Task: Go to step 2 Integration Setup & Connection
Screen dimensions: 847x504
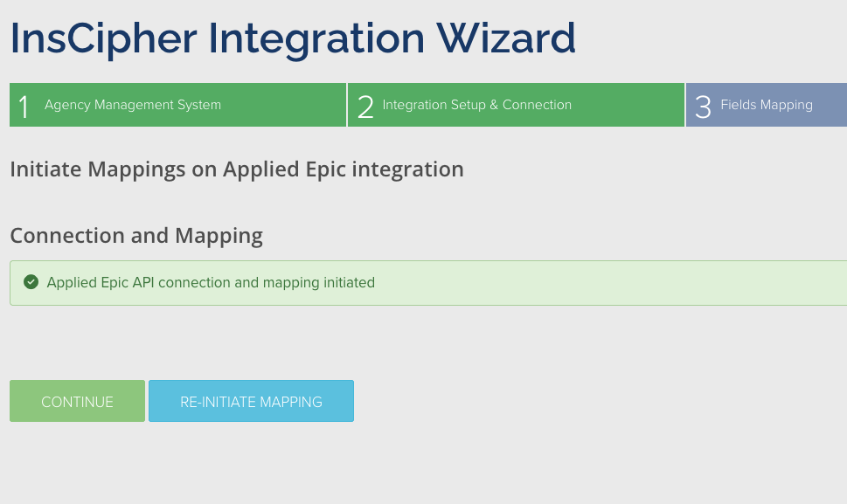Action: click(x=516, y=105)
